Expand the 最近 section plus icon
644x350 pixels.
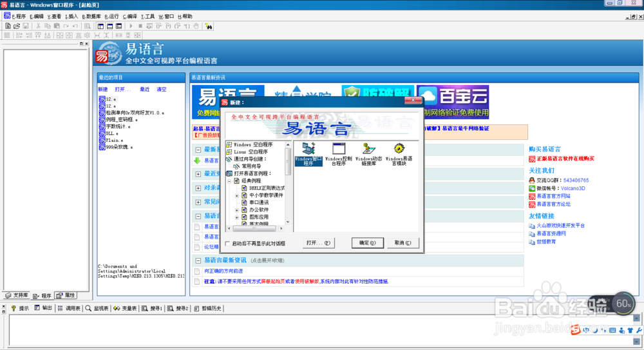tap(198, 174)
